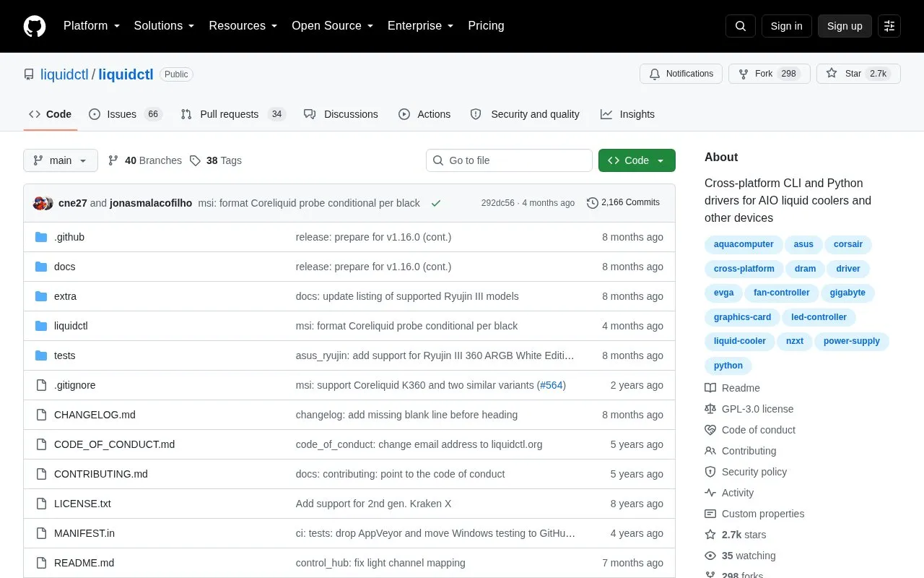
Task: Open the 38 Tags link
Action: coord(216,160)
